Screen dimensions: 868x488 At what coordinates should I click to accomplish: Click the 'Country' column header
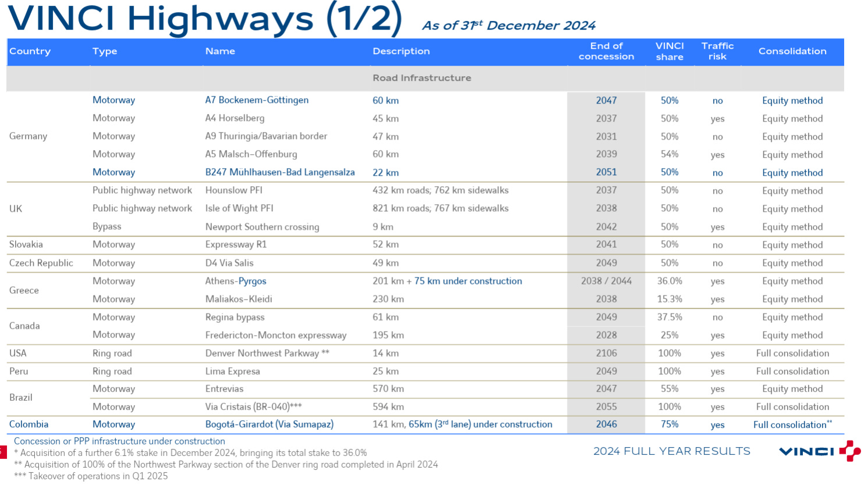(30, 51)
